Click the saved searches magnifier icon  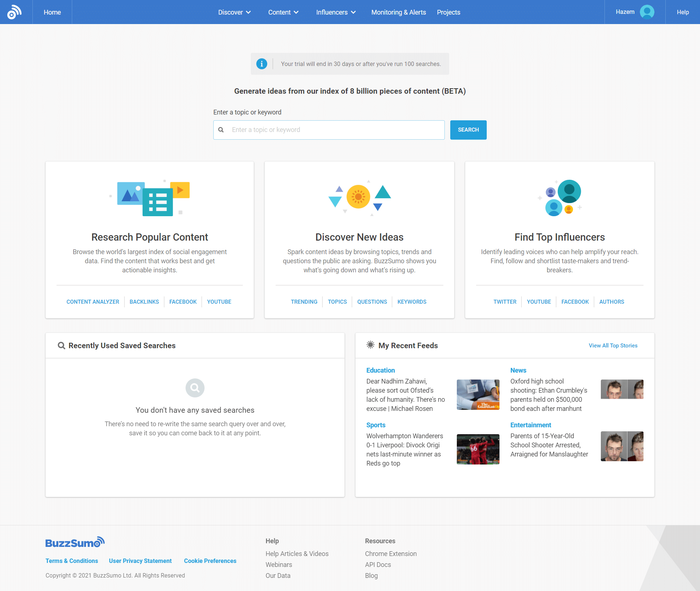click(195, 388)
